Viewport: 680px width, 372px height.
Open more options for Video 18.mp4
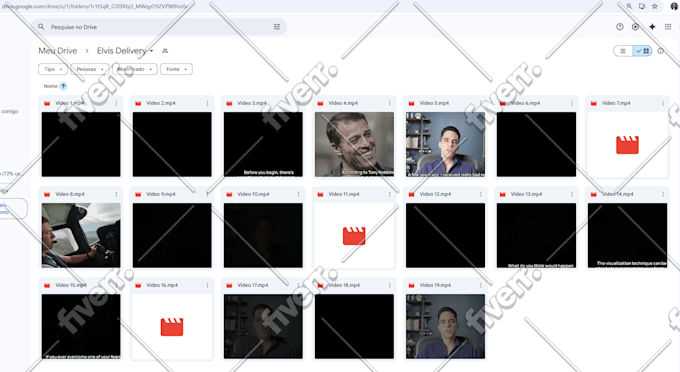(389, 285)
